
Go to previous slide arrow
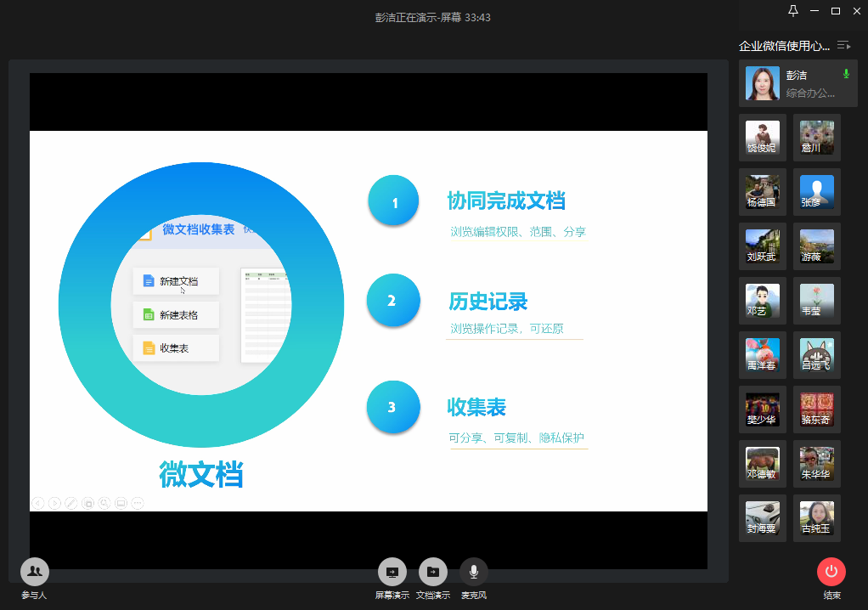tap(38, 503)
